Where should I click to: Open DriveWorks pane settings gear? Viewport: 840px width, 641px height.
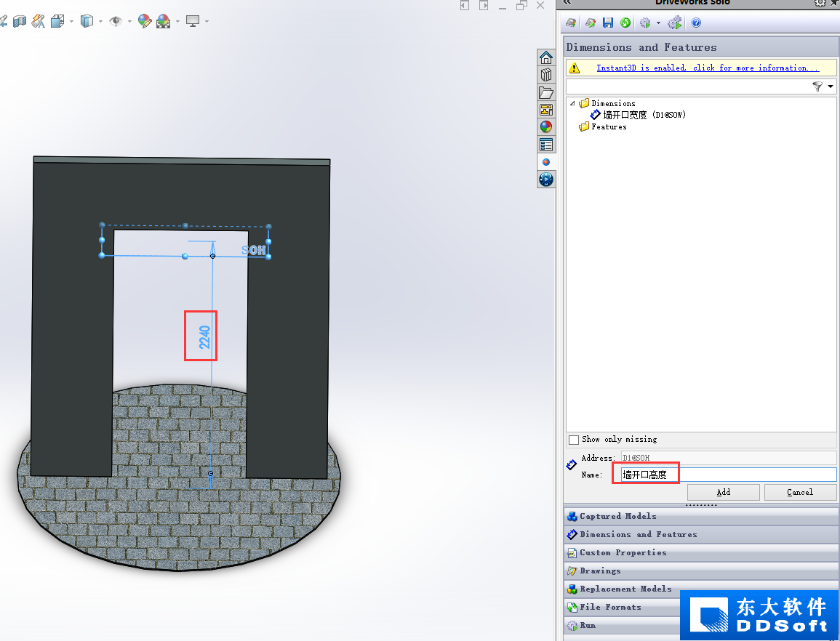point(820,3)
